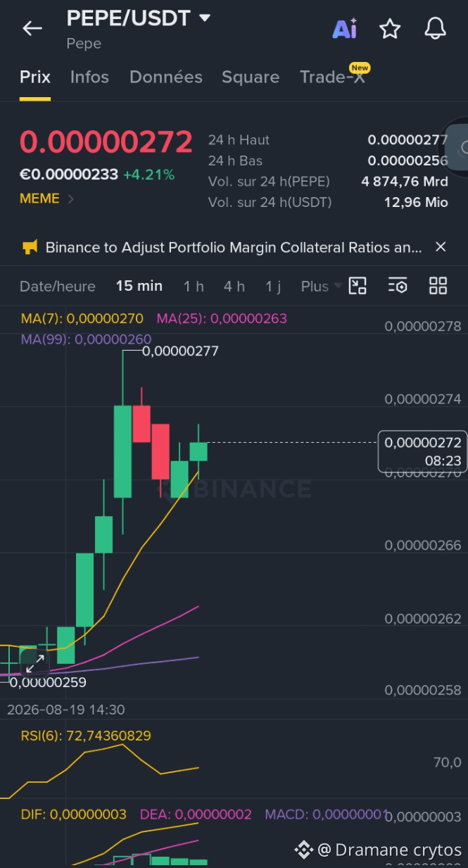
Task: Go back using the arrow icon
Action: coord(32,28)
